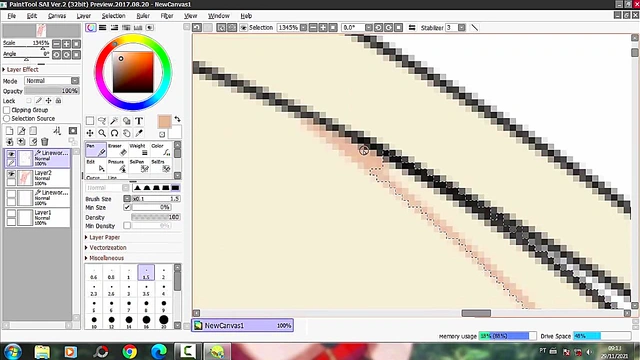Open the Brush Size multiplier dropdown
Viewport: 640px width, 360px height.
pyautogui.click(x=127, y=198)
